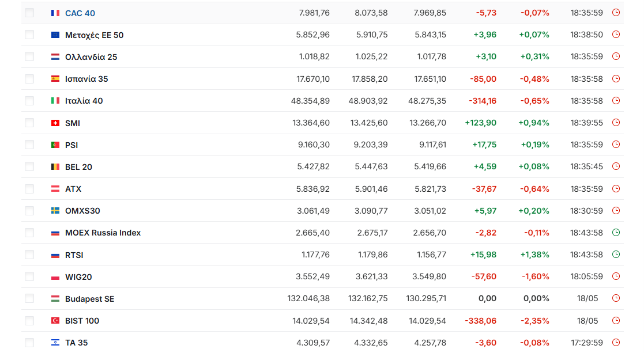Click the clock icon for OMXS30
644x353 pixels.
pos(616,211)
